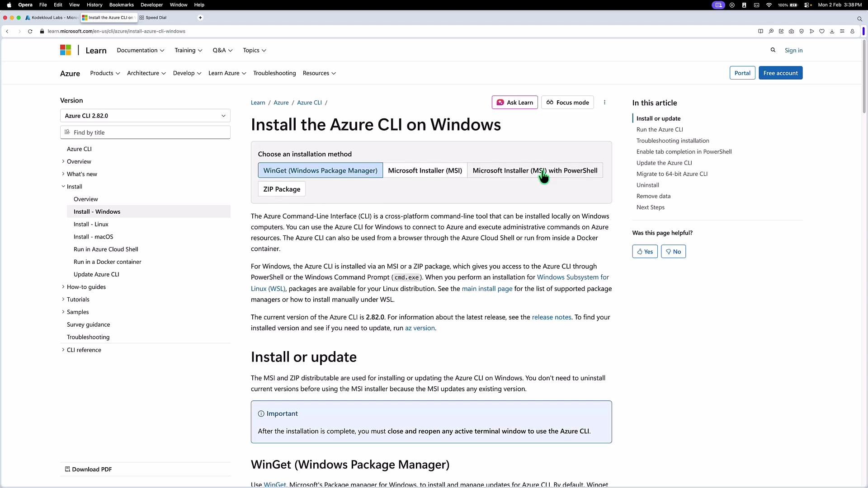Viewport: 868px width, 488px height.
Task: Take a snapshot with the camera icon
Action: point(791,31)
